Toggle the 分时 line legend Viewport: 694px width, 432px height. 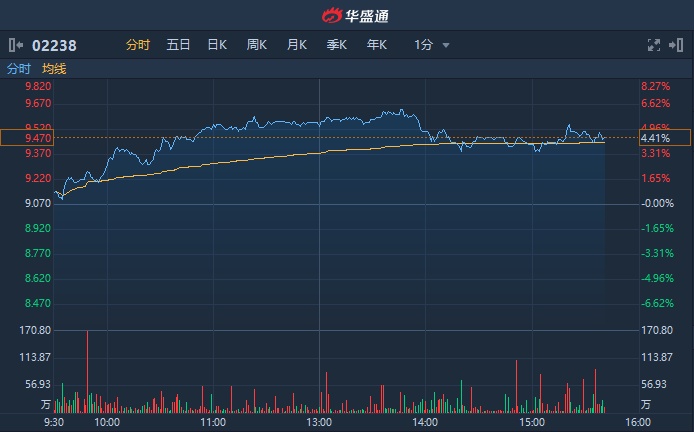point(19,69)
